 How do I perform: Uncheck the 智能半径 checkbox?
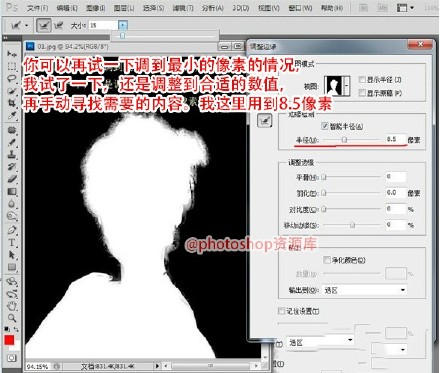tap(325, 126)
